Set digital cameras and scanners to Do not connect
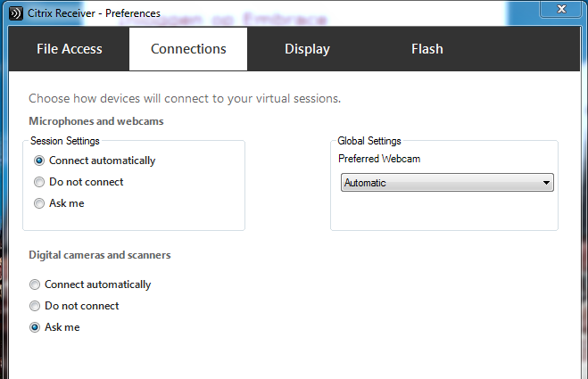 [x=35, y=306]
